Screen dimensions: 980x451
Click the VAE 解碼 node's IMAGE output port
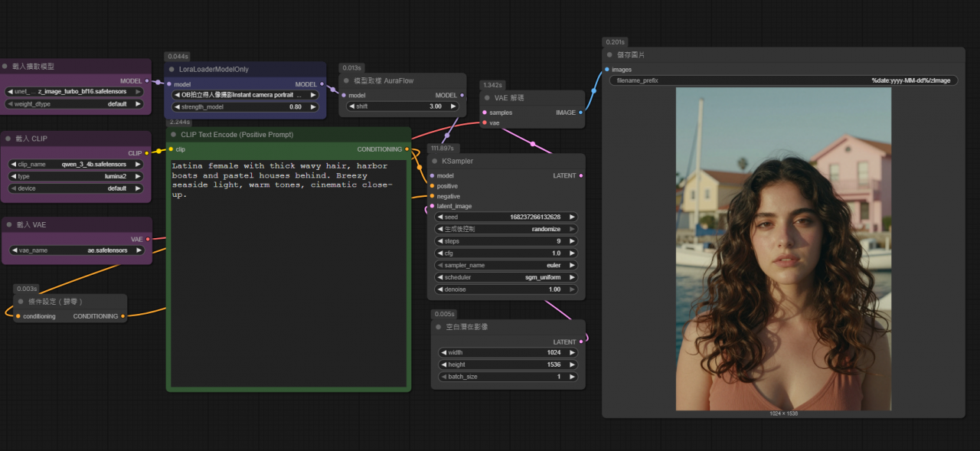[x=580, y=113]
